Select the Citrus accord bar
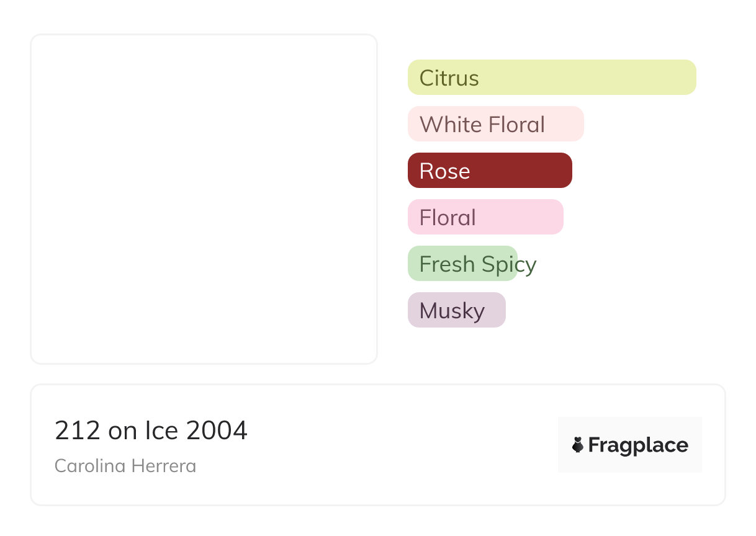The image size is (756, 536). (x=552, y=78)
